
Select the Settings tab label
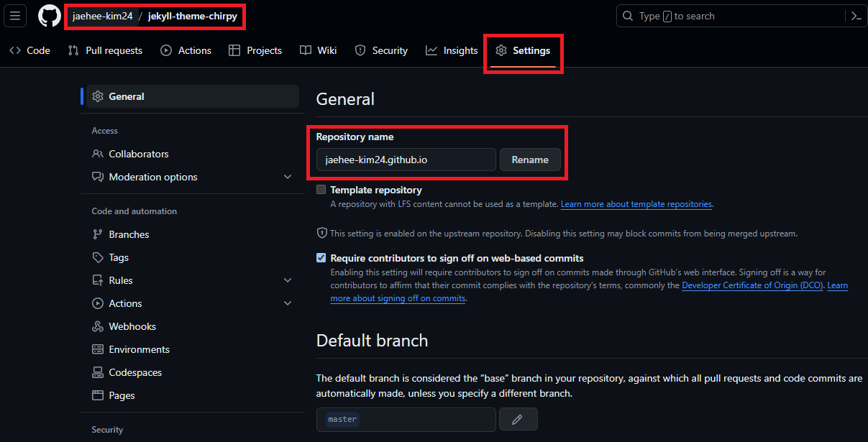click(531, 50)
